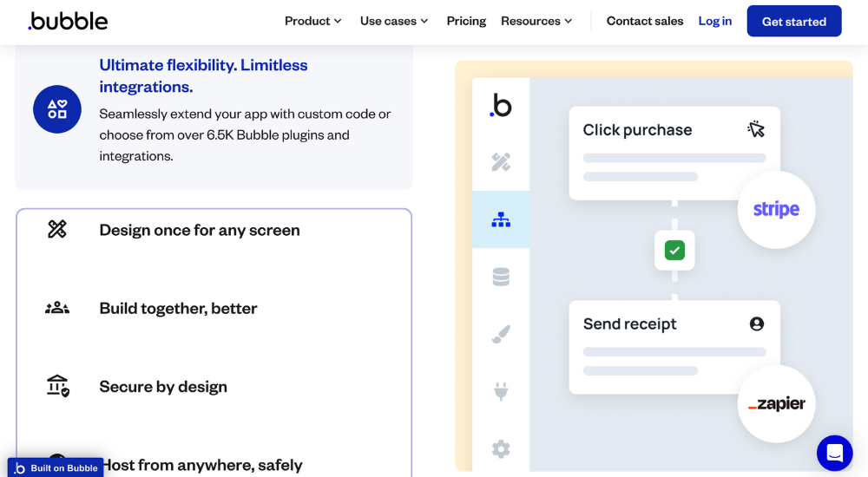
Task: Expand the Use cases menu
Action: click(394, 21)
